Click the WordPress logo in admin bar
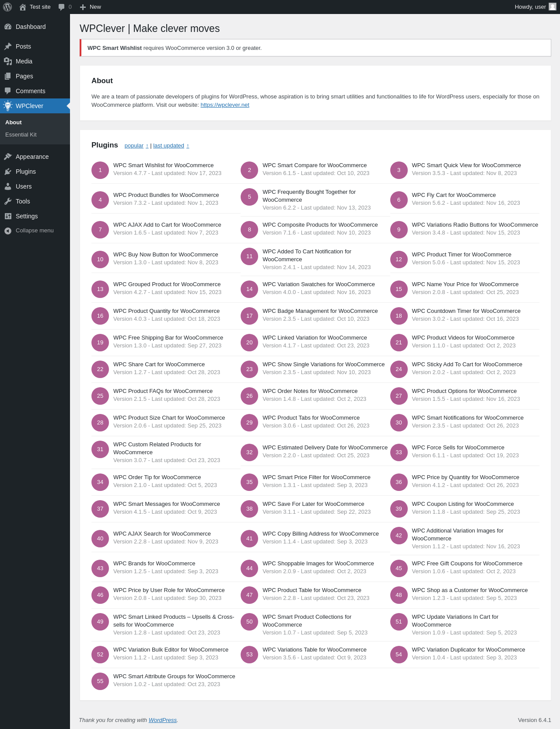This screenshot has width=560, height=729. [x=7, y=7]
